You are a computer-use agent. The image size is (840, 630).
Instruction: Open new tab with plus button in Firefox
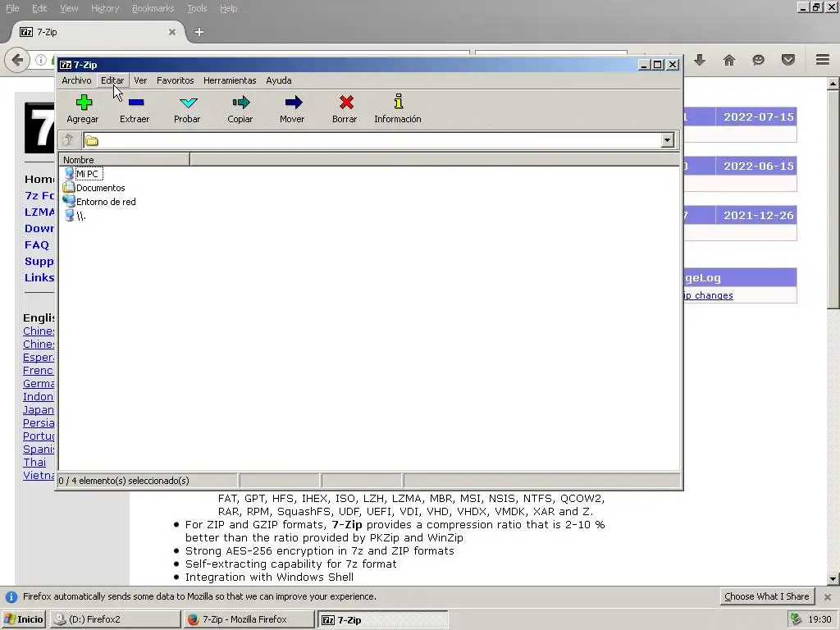click(x=199, y=32)
